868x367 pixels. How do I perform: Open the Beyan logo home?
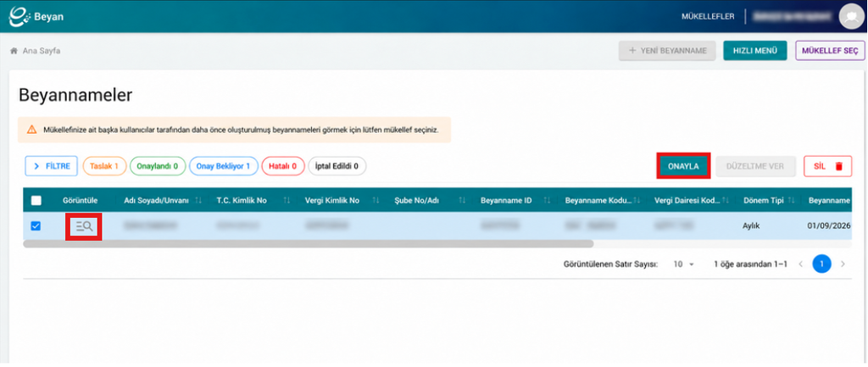click(x=36, y=17)
